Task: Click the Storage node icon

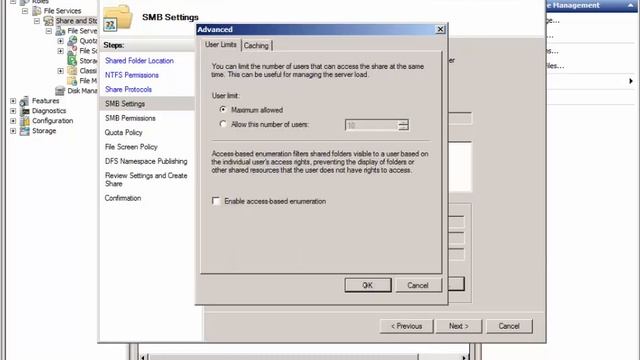Action: point(24,131)
